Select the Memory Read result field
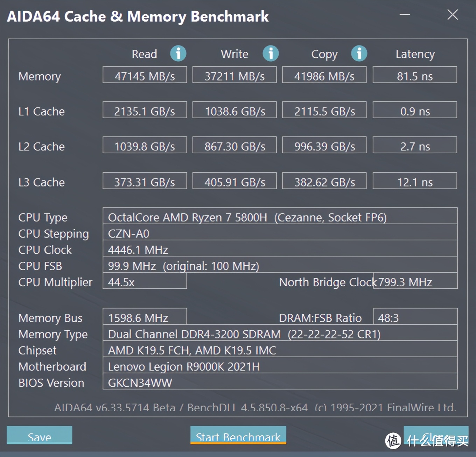Image resolution: width=476 pixels, height=457 pixels. (145, 75)
